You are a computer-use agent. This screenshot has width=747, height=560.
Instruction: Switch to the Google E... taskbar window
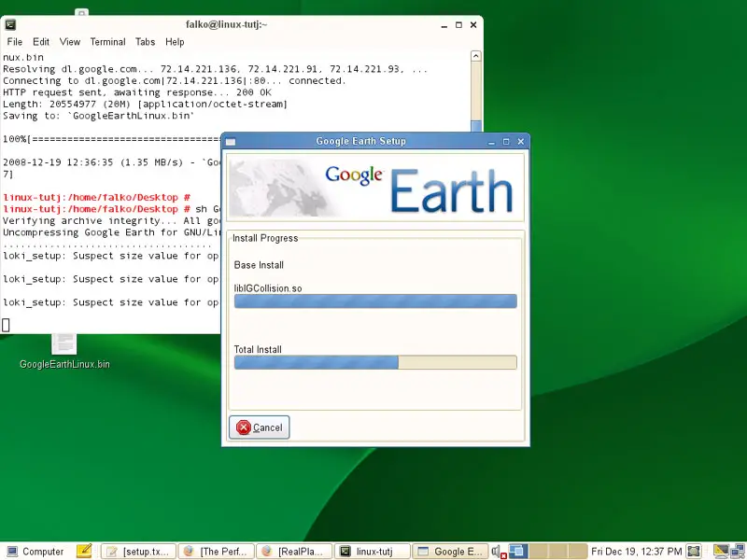pyautogui.click(x=450, y=552)
